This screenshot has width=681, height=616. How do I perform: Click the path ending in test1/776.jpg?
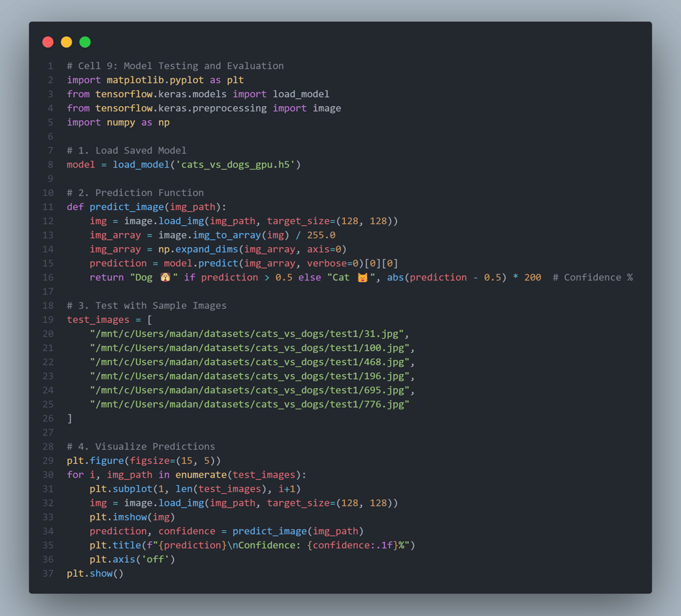(x=250, y=405)
